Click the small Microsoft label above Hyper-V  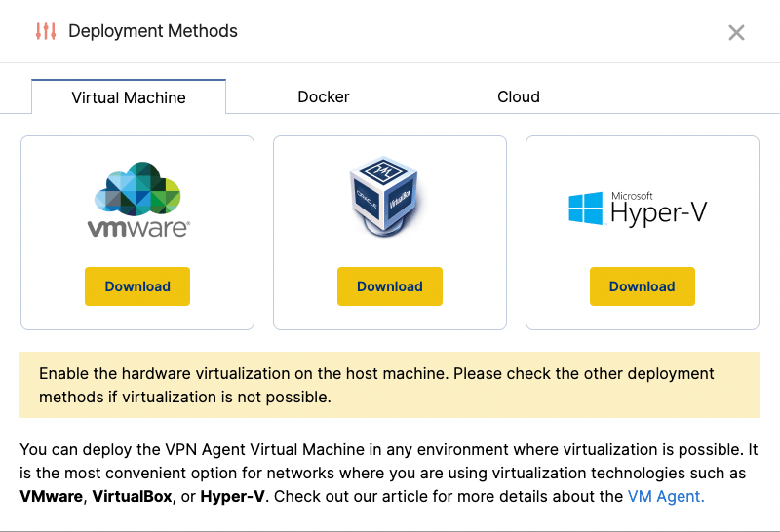632,195
